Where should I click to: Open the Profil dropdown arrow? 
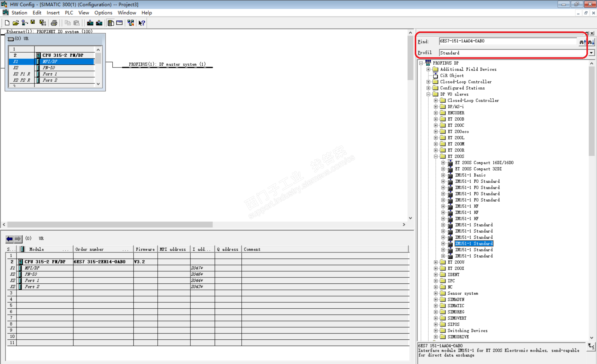click(x=591, y=53)
